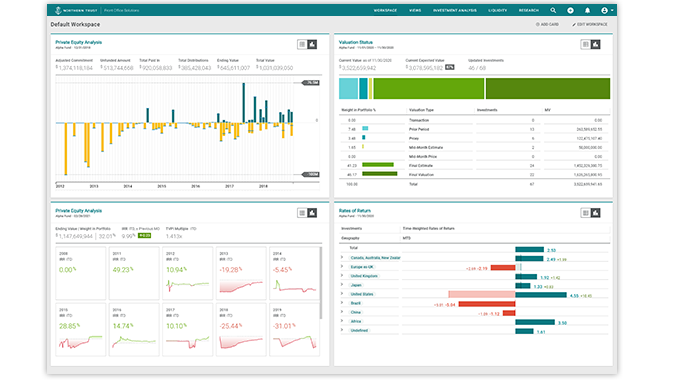Switch Valuation Status card to table view
This screenshot has height=380, width=680.
[x=585, y=44]
